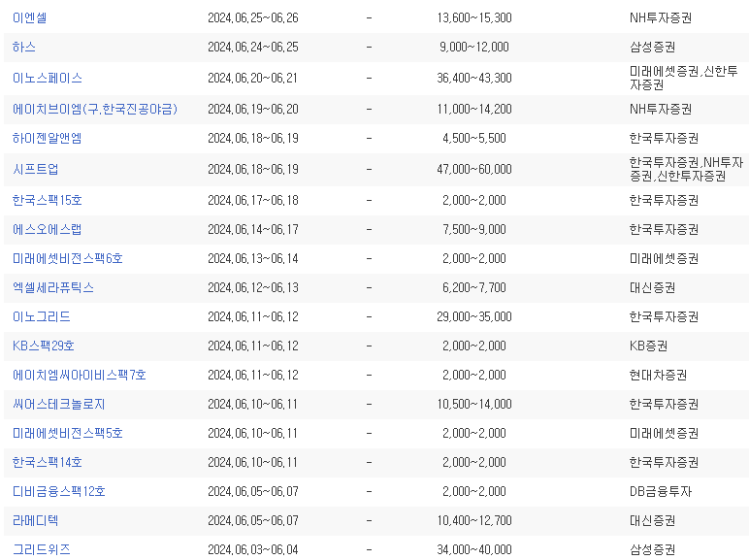The image size is (749, 560).
Task: Open the 씨어스테크놀로지 link
Action: (x=59, y=405)
